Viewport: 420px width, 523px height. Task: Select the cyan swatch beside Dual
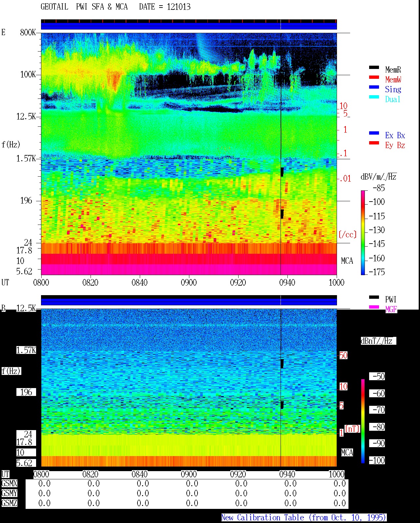[x=374, y=97]
